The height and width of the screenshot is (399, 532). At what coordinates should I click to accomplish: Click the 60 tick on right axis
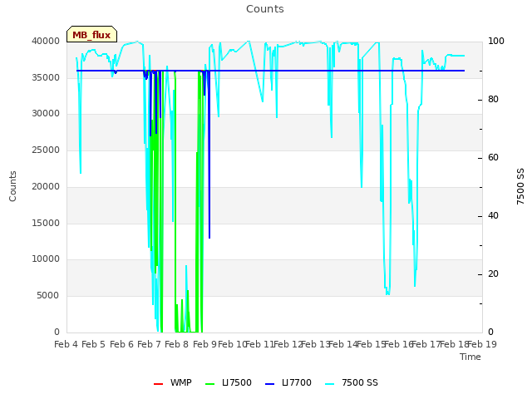pyautogui.click(x=493, y=157)
